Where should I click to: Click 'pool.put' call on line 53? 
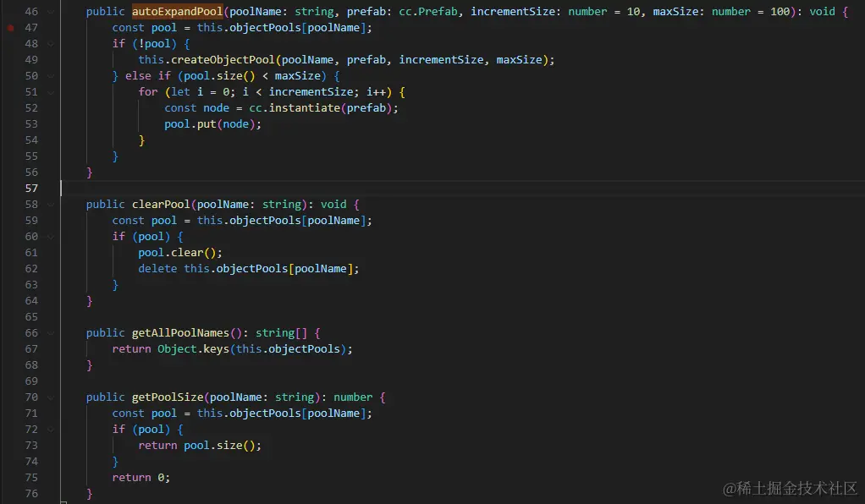(x=190, y=124)
